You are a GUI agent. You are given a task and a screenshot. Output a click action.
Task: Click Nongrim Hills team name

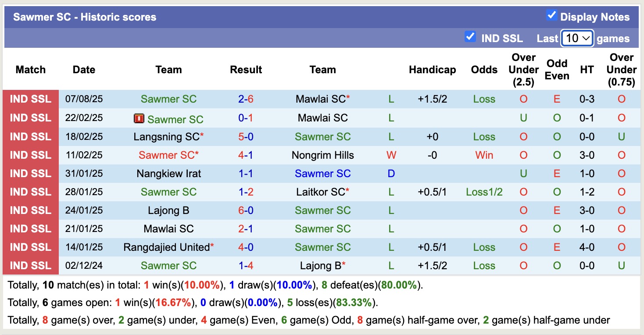(323, 155)
